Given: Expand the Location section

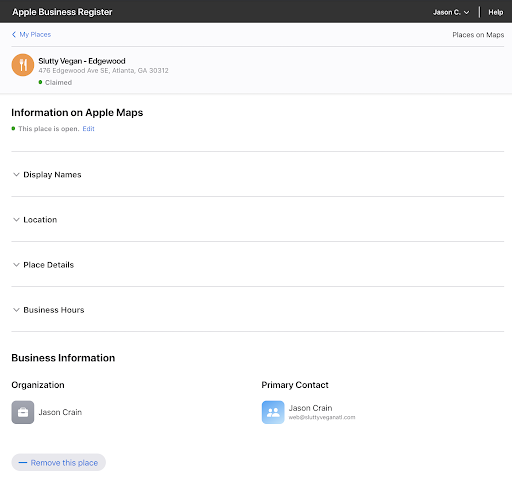Looking at the screenshot, I should point(258,219).
